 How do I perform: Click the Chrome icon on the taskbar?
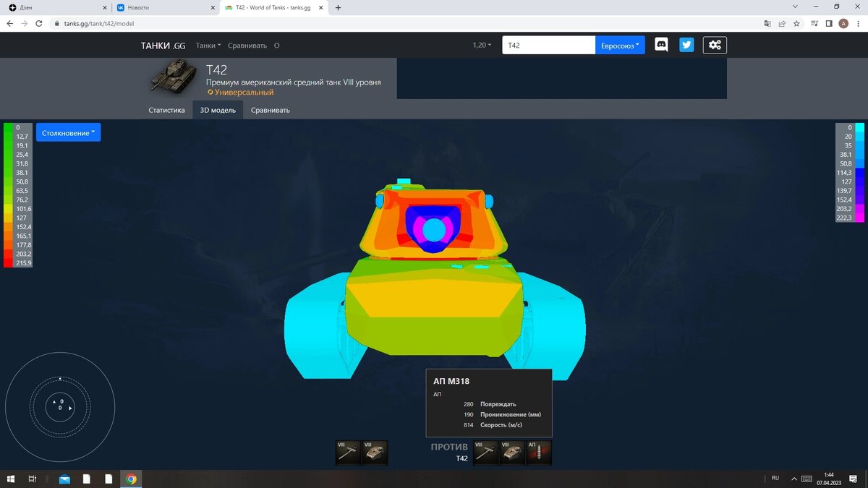tap(131, 479)
